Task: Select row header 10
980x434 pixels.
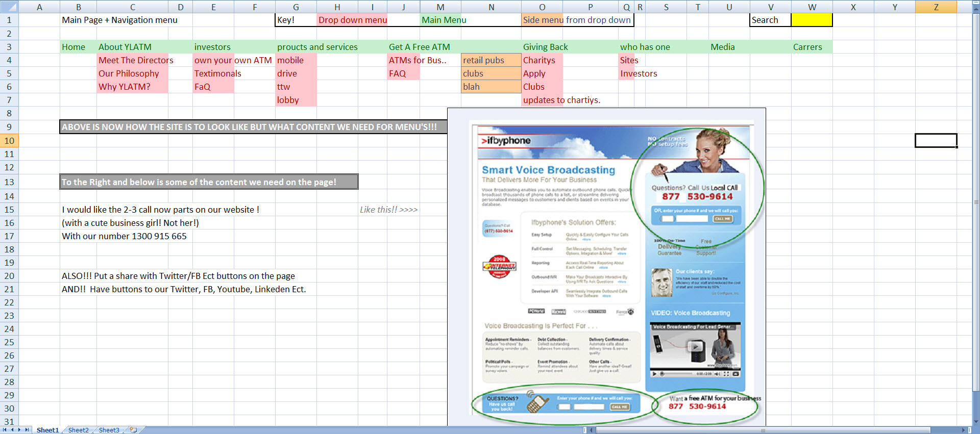Action: click(9, 141)
